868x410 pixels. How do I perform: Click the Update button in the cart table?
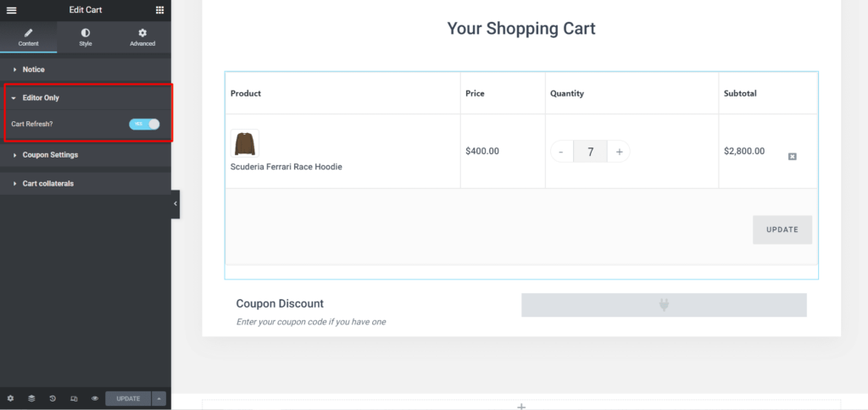coord(782,230)
